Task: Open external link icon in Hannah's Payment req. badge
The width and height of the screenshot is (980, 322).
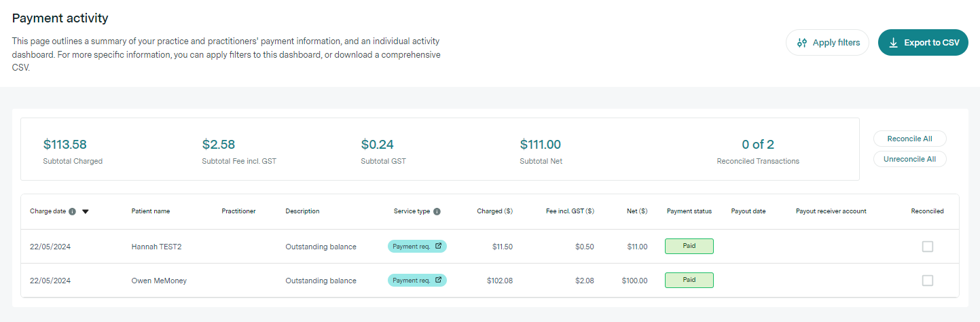Action: (x=438, y=246)
